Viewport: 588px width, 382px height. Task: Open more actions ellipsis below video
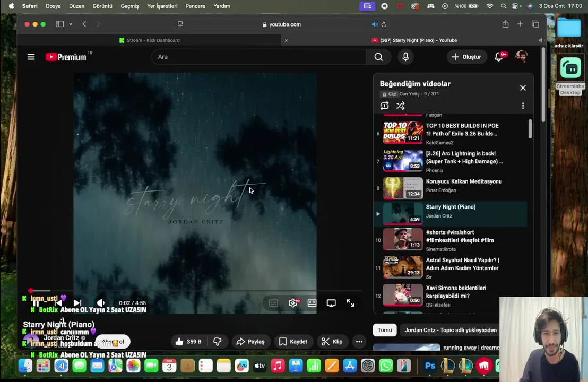coord(359,342)
